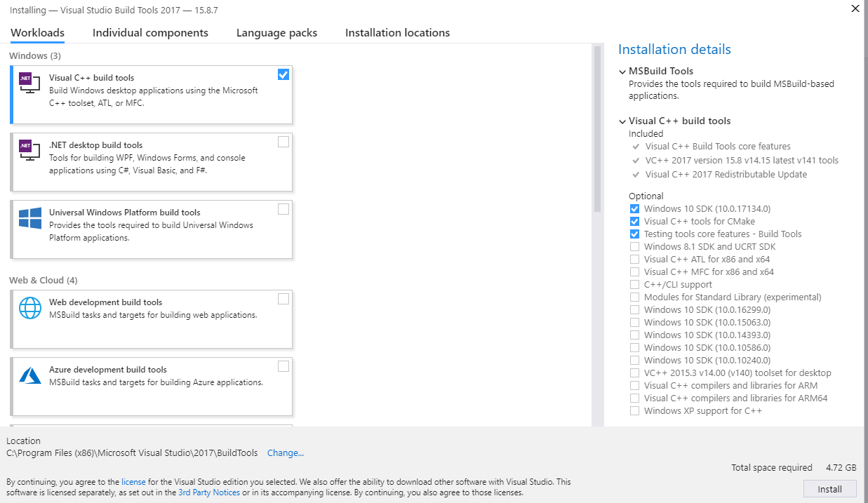Uncheck Testing tools core features - Build Tools
The height and width of the screenshot is (503, 868).
635,234
